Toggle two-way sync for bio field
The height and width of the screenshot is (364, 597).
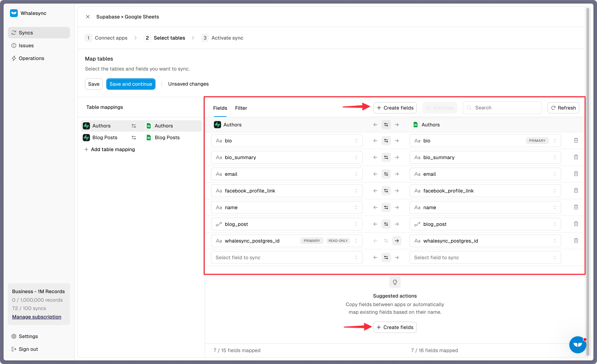tap(386, 141)
